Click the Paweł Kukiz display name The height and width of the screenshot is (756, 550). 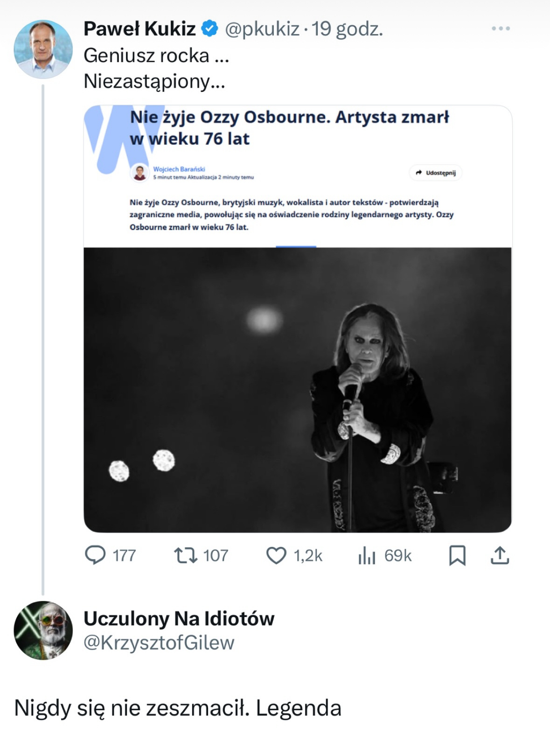tap(139, 28)
